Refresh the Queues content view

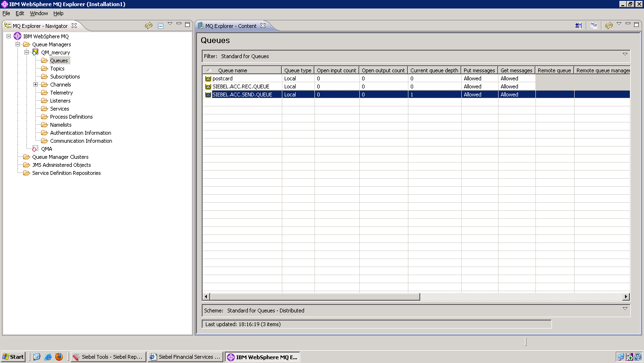click(609, 25)
